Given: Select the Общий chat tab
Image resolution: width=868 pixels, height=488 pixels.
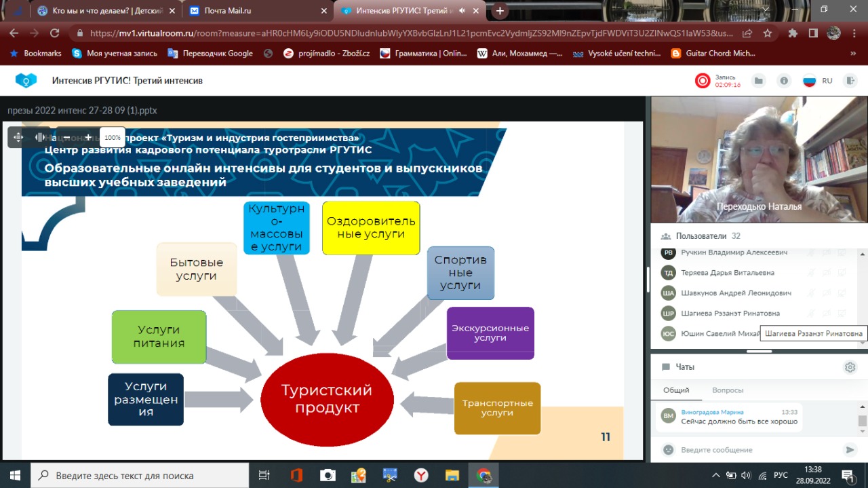Looking at the screenshot, I should tap(676, 390).
